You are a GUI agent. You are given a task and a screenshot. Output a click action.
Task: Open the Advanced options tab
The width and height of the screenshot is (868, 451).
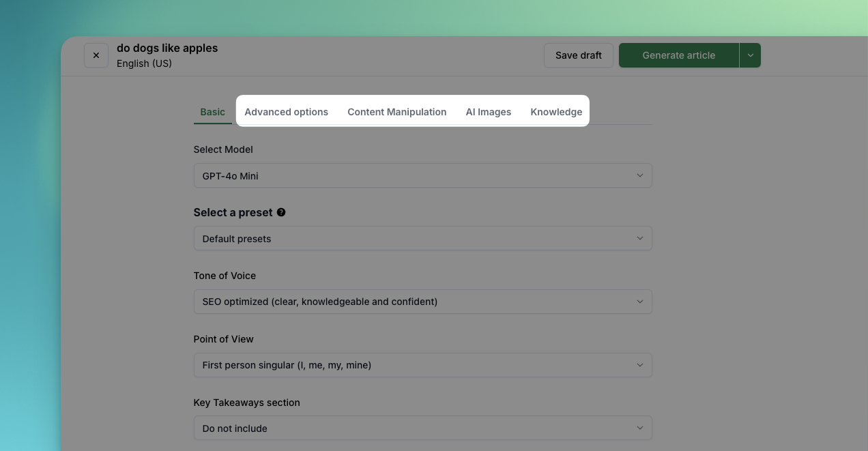click(x=286, y=112)
